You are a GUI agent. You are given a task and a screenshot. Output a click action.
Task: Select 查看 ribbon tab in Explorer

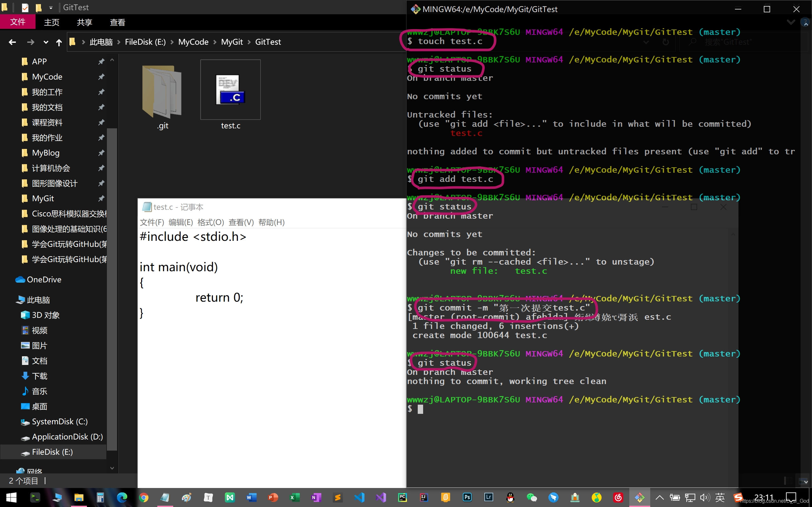pos(117,22)
